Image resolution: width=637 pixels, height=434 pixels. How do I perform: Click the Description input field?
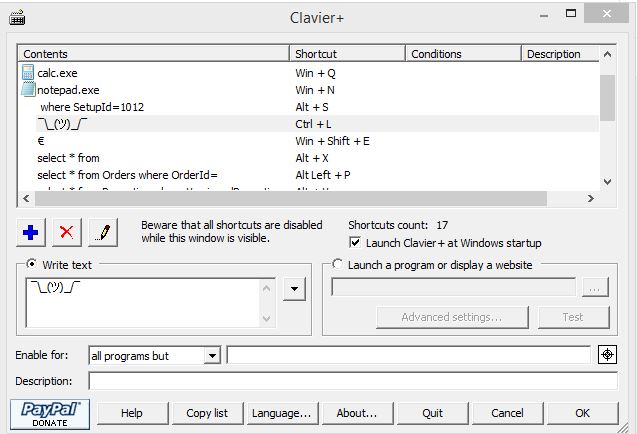tap(353, 381)
